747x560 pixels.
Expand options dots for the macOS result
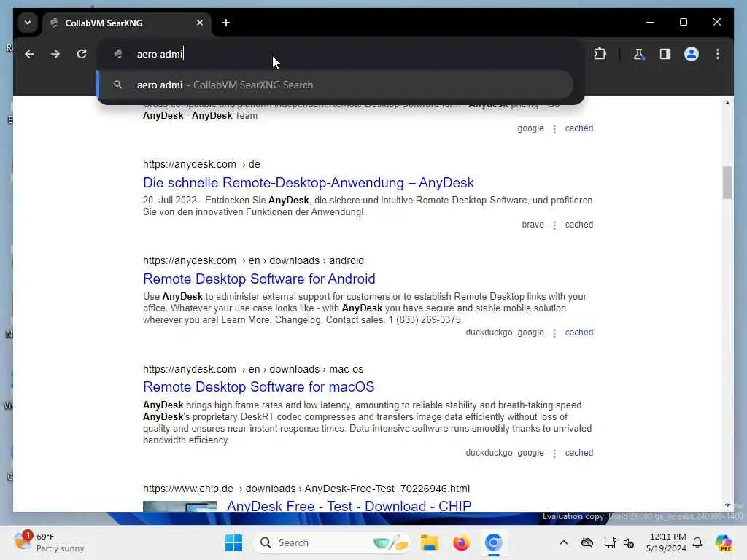(554, 454)
